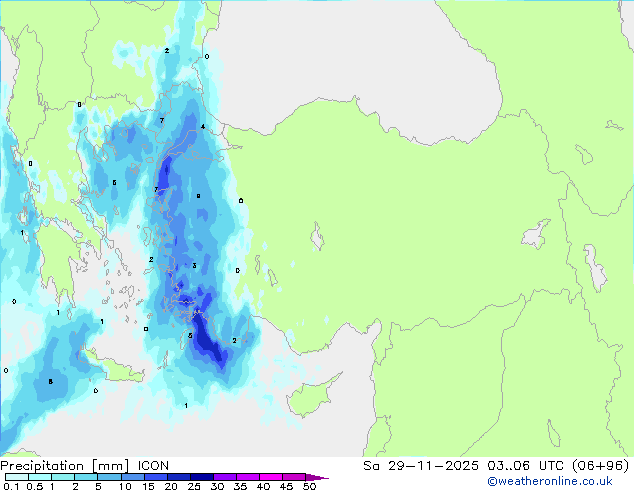The height and width of the screenshot is (490, 634).
Task: Click the 10–15 mm legend color box
Action: click(132, 477)
